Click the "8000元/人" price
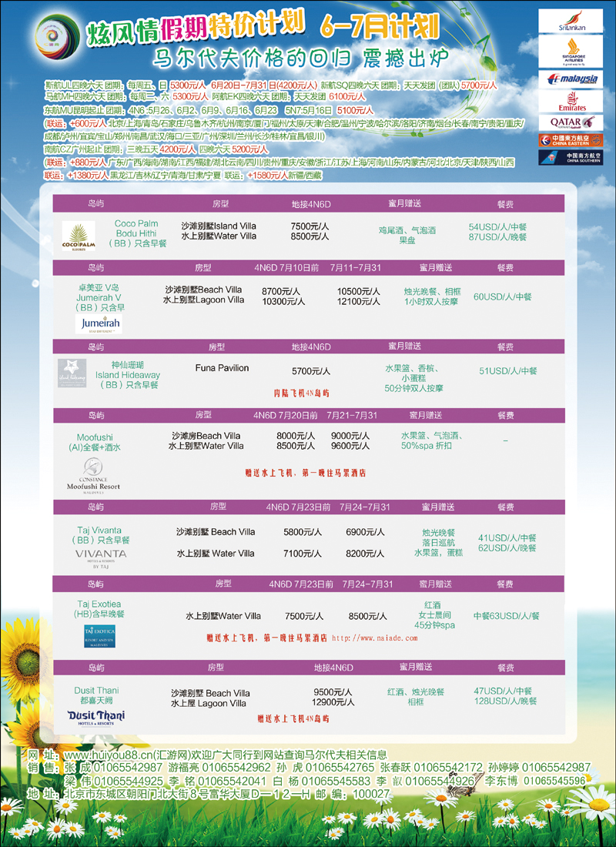Viewport: 616px width, 847px height. click(x=296, y=436)
